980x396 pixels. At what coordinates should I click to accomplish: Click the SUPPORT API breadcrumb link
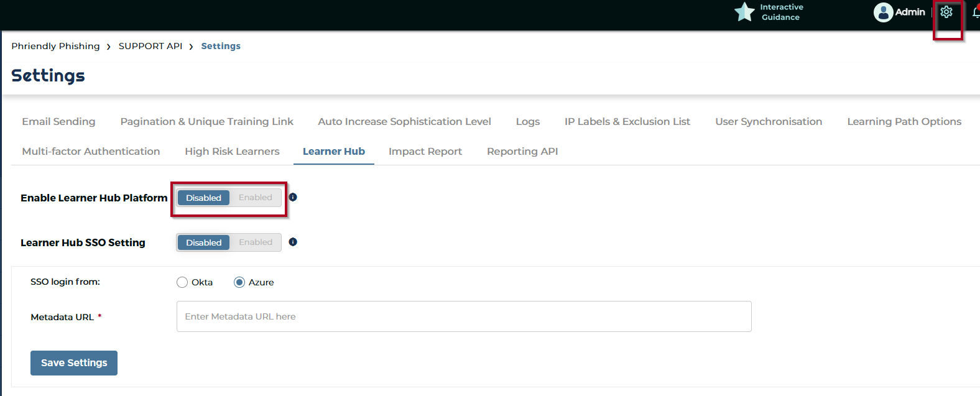click(150, 46)
